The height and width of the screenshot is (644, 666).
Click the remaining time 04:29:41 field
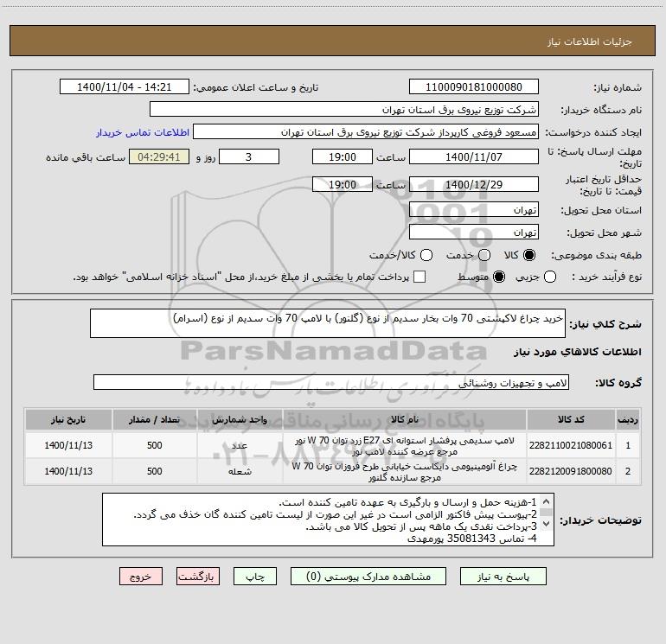159,156
